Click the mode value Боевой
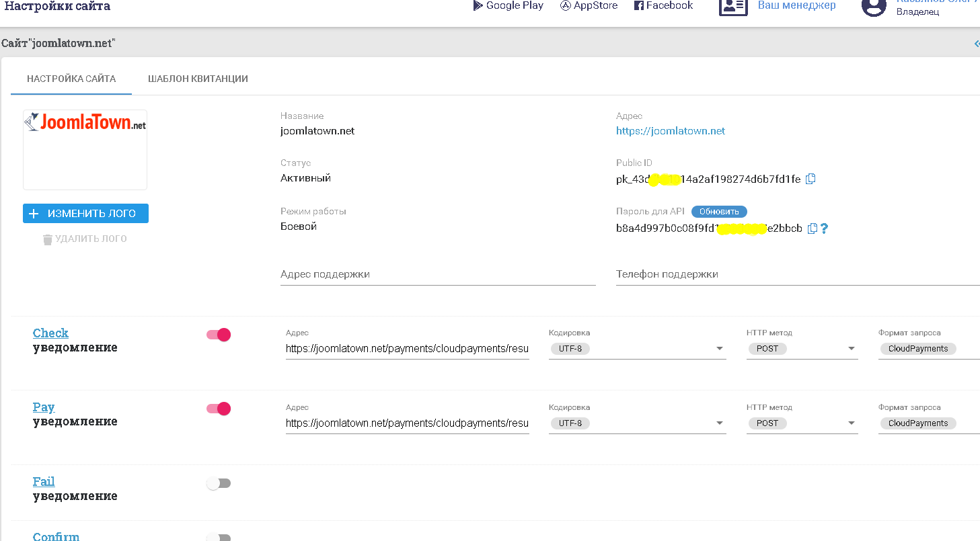The image size is (980, 541). pyautogui.click(x=299, y=226)
